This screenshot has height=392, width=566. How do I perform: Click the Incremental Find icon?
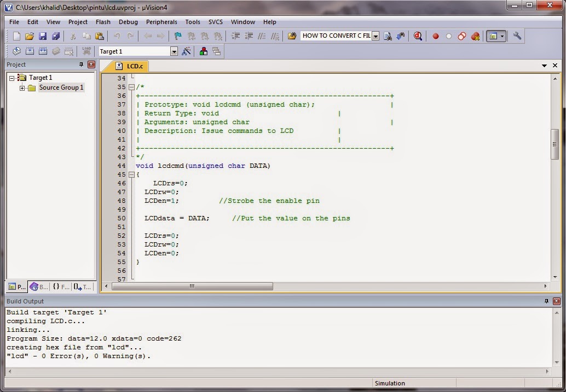[x=401, y=36]
